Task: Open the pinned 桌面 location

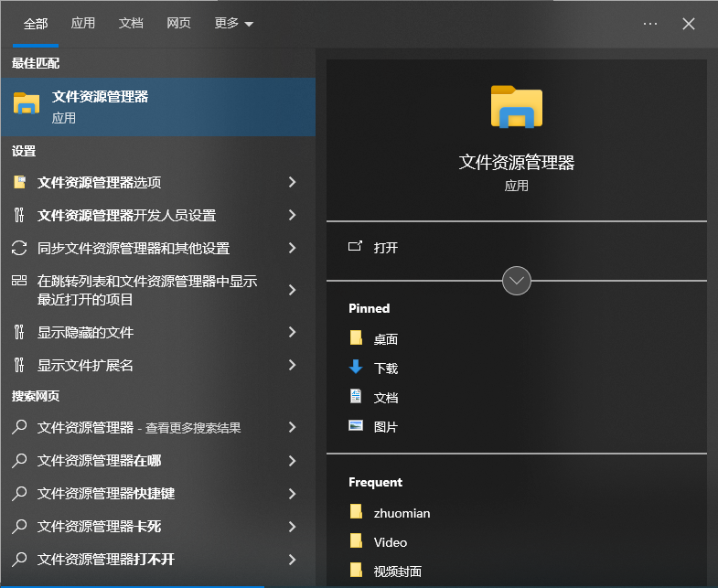Action: pyautogui.click(x=386, y=339)
